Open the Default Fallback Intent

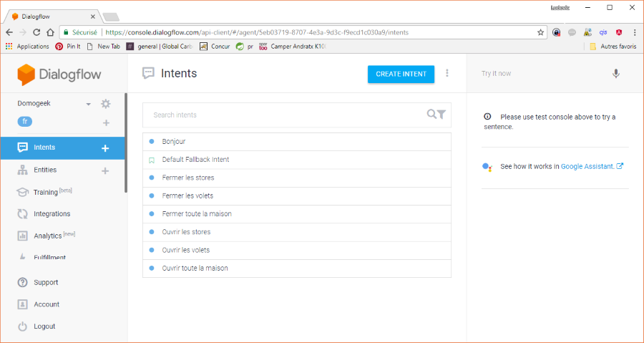pos(297,160)
